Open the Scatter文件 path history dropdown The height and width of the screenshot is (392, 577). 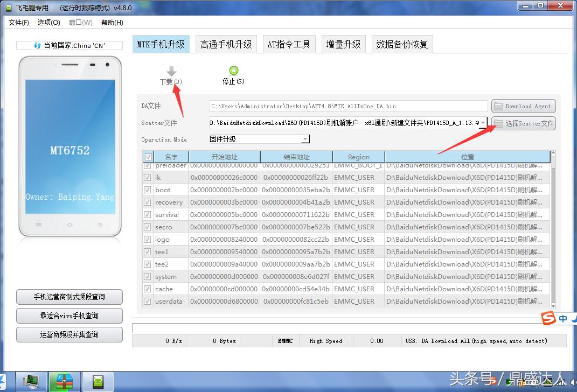484,123
